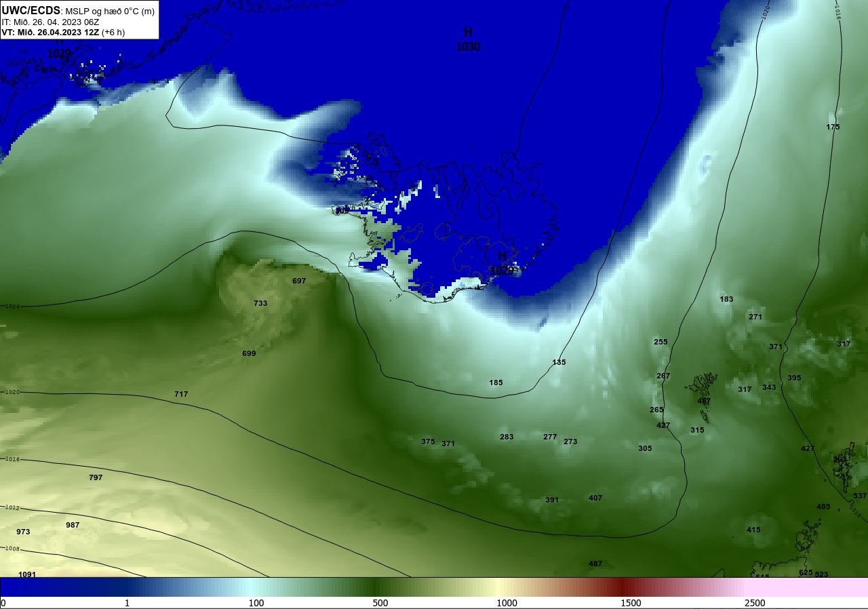
Task: Click the freezing level value 375
Action: click(x=428, y=441)
